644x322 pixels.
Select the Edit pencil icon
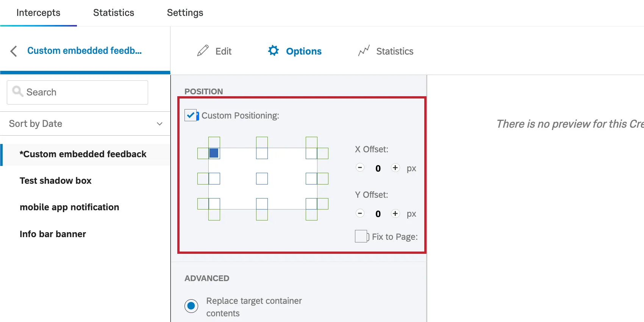click(203, 50)
